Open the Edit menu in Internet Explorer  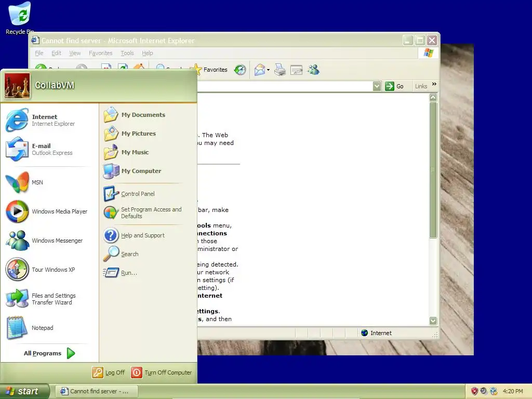[x=56, y=53]
